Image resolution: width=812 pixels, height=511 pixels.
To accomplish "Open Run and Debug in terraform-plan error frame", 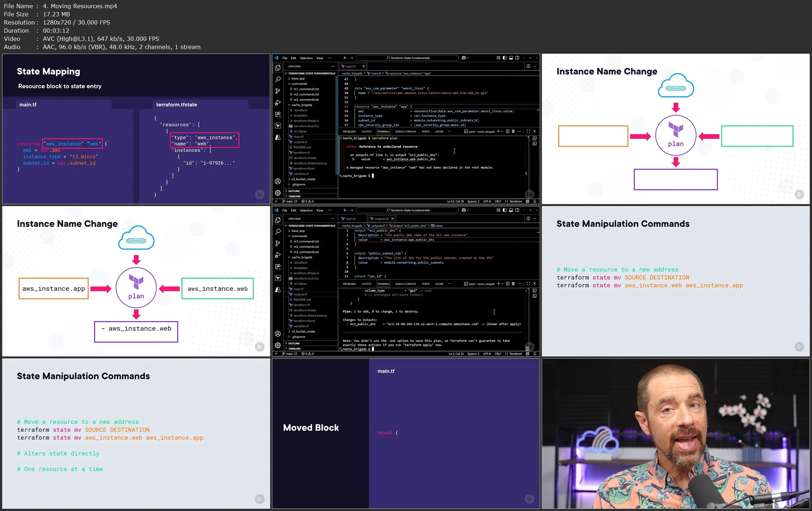I will [278, 103].
